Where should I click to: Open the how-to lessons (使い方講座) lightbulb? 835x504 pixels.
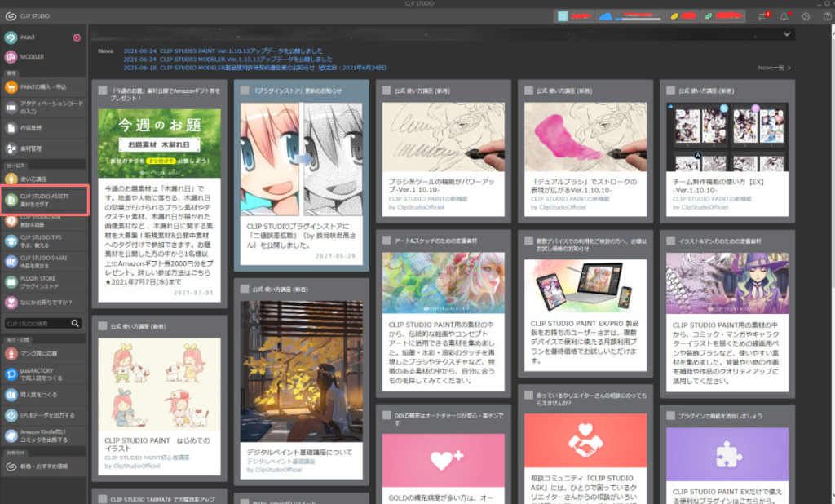tap(42, 179)
